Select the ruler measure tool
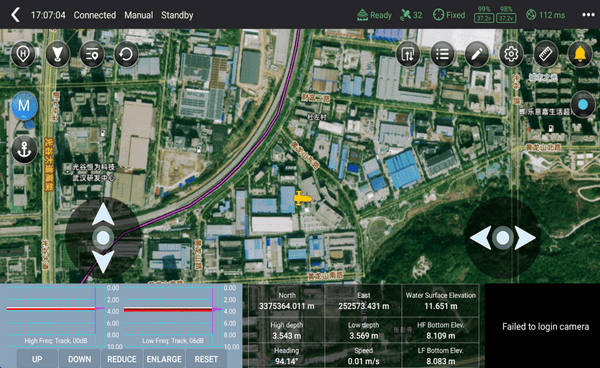The width and height of the screenshot is (600, 368). pos(545,54)
